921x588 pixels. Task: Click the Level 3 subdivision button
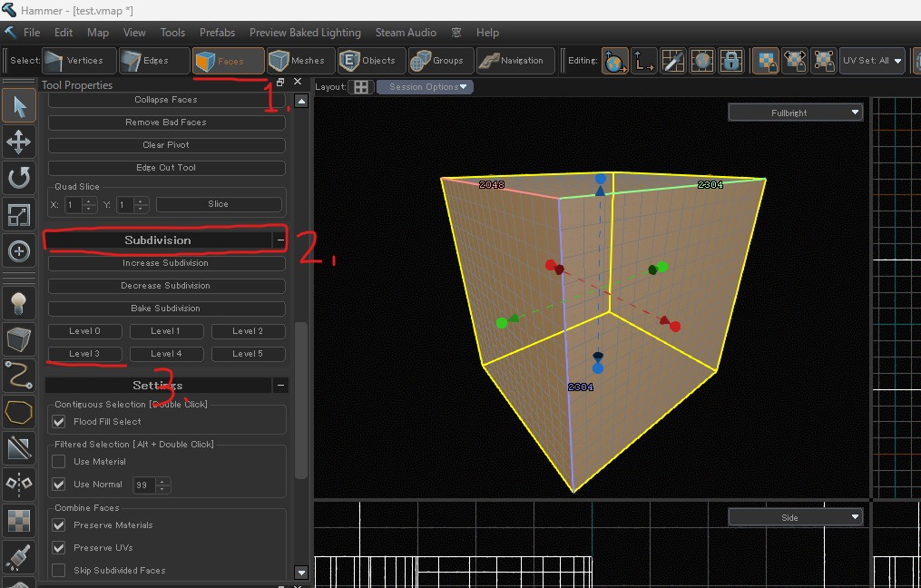(84, 354)
